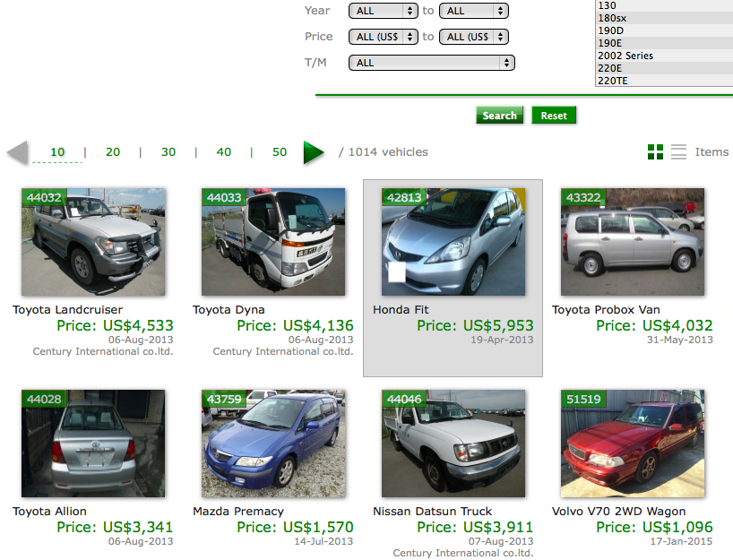Open Nissan Datsun Truck photo 44046
The height and width of the screenshot is (560, 733).
click(x=453, y=444)
